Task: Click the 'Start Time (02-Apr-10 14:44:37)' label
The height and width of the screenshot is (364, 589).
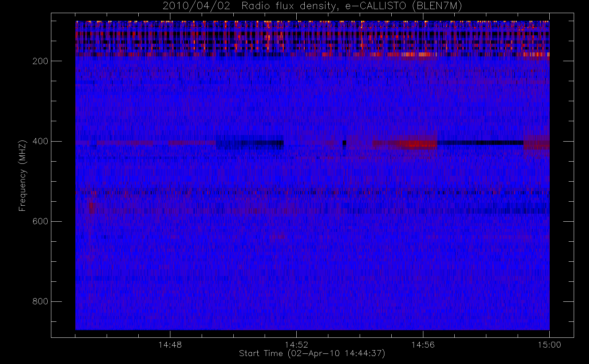Action: tap(312, 353)
